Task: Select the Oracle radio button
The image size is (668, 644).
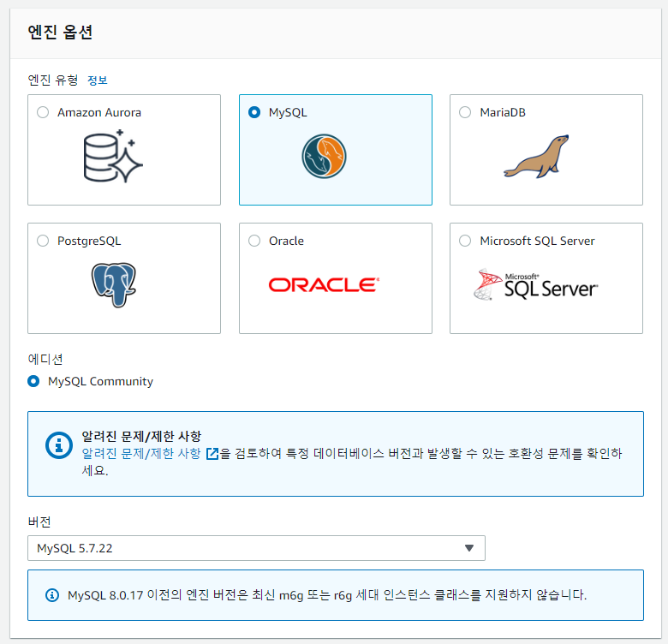Action: (x=254, y=241)
